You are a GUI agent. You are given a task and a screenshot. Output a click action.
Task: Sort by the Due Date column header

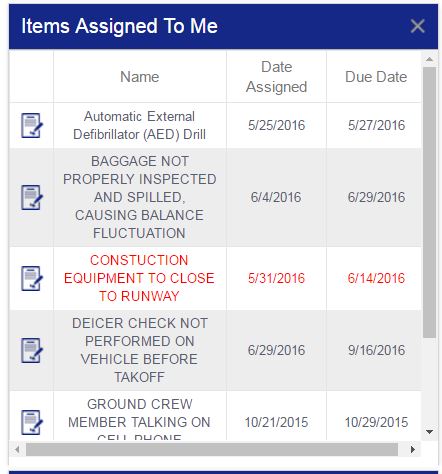point(376,77)
